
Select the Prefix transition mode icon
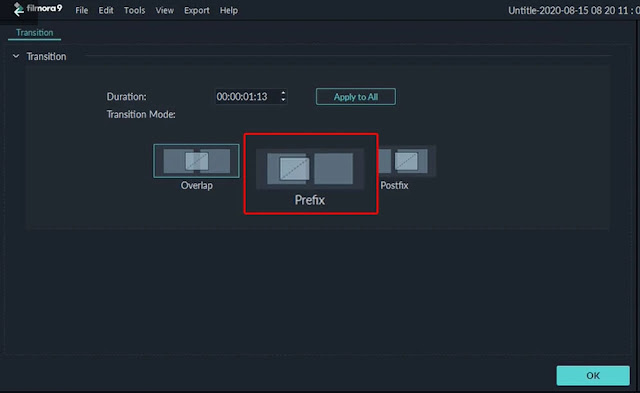tap(310, 169)
